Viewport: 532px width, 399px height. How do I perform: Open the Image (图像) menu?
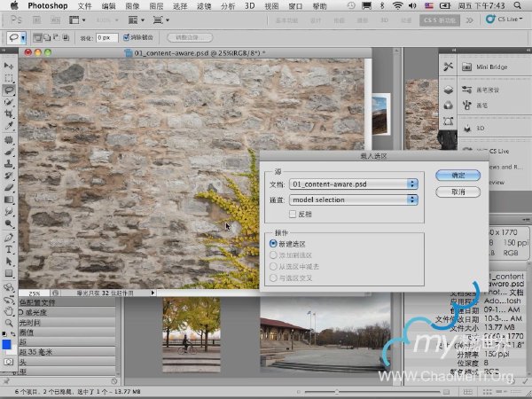(132, 6)
